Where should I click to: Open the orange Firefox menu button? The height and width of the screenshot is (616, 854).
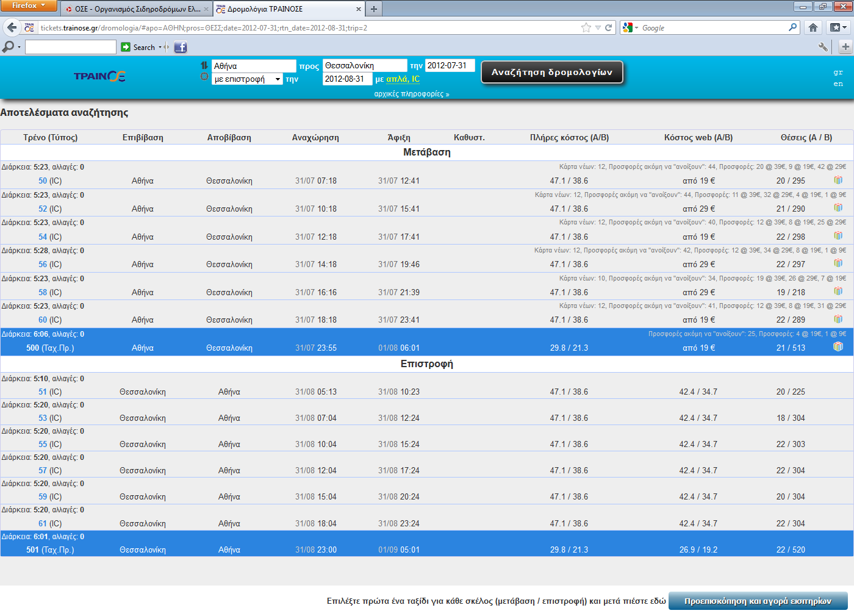29,5
